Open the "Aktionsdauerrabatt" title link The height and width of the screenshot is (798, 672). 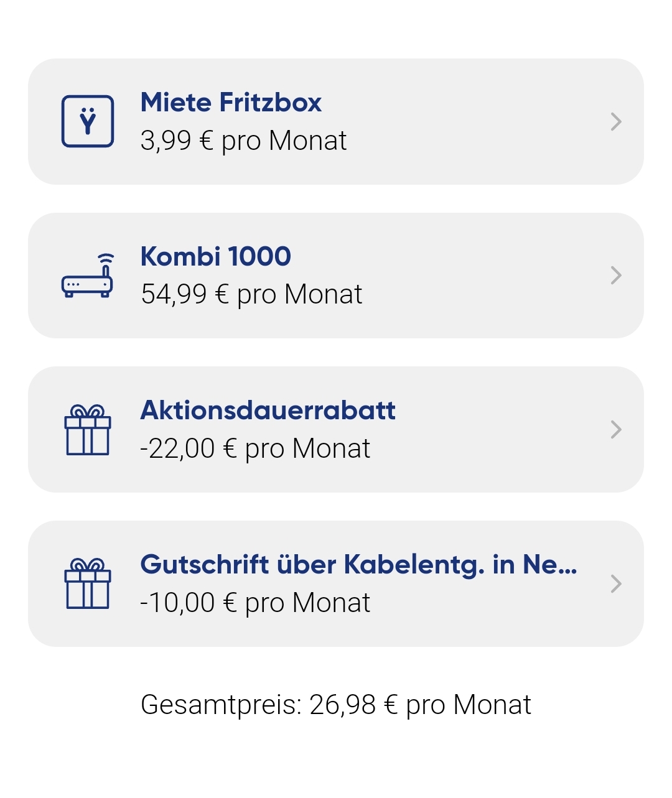click(x=268, y=411)
